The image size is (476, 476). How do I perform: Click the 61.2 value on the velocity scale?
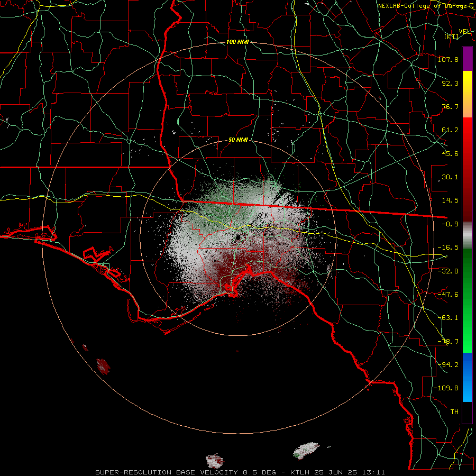tap(450, 130)
